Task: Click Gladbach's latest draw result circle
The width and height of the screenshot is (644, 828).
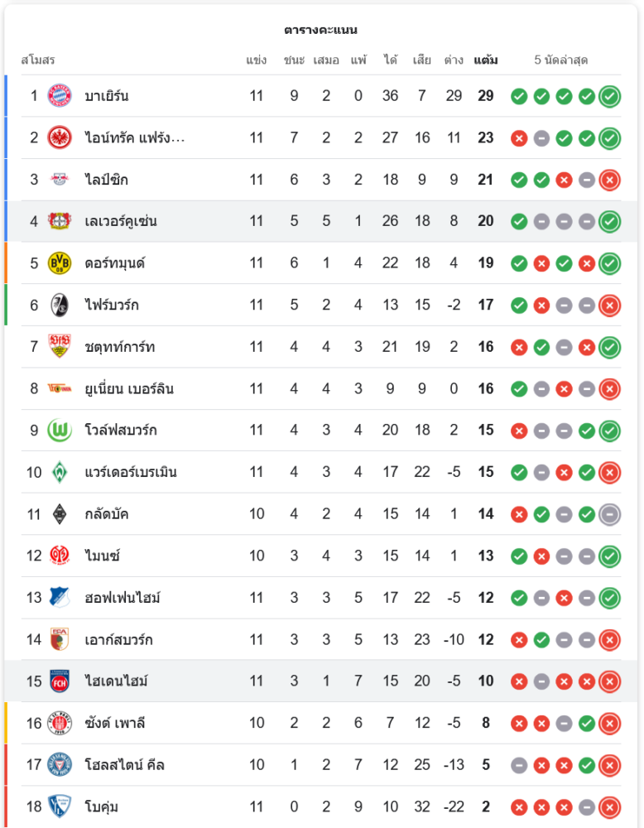Action: (x=610, y=514)
